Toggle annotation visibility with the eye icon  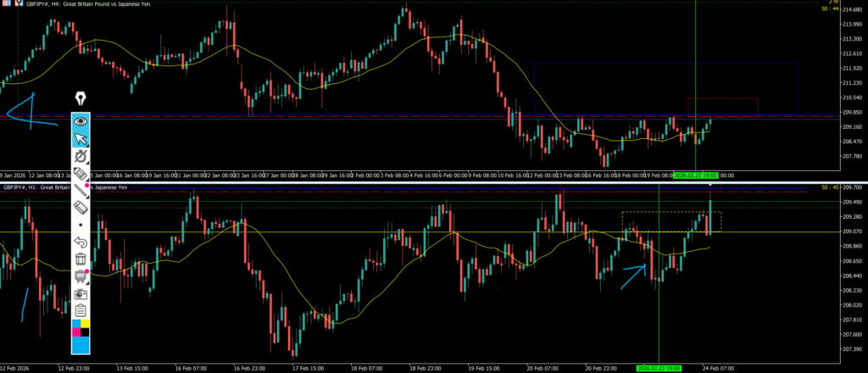tap(81, 122)
